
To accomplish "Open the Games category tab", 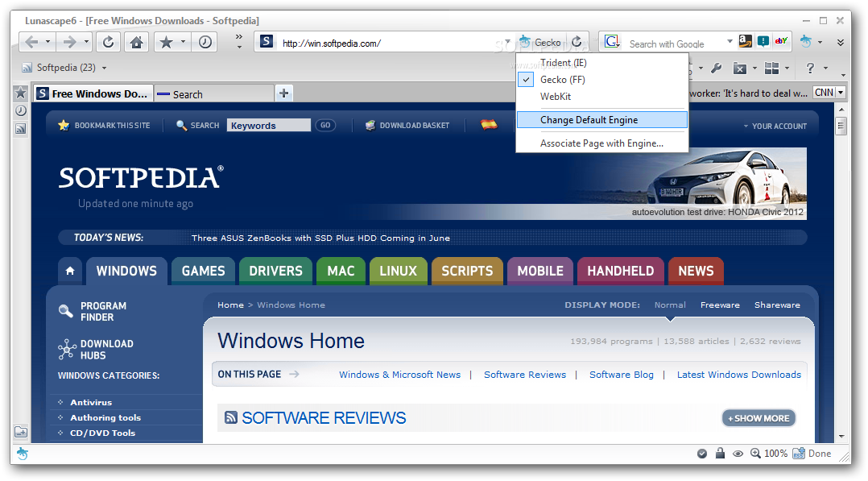I will 203,271.
